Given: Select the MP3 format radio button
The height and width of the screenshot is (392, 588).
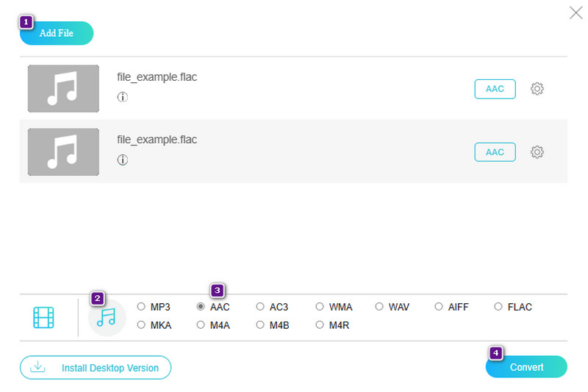Looking at the screenshot, I should (x=141, y=307).
